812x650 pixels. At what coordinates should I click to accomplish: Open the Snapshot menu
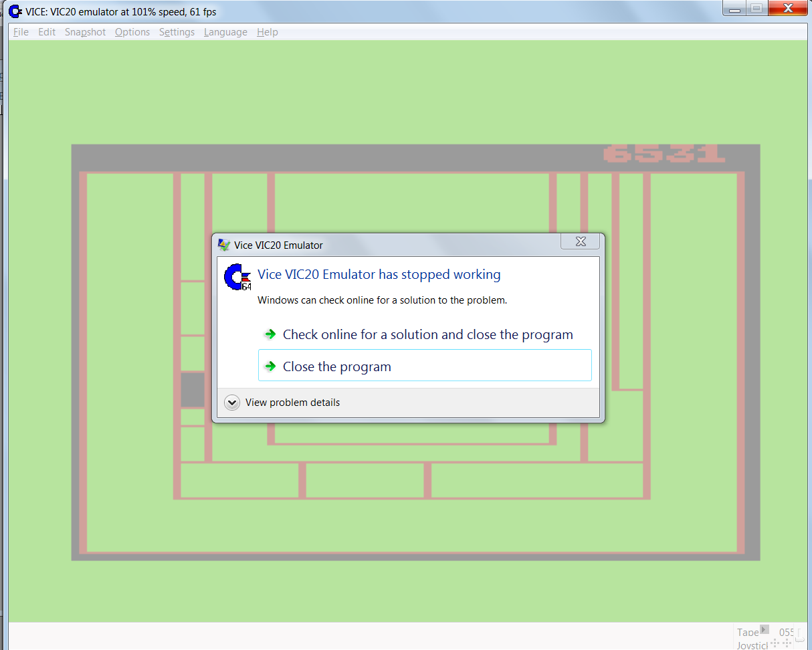(x=85, y=32)
